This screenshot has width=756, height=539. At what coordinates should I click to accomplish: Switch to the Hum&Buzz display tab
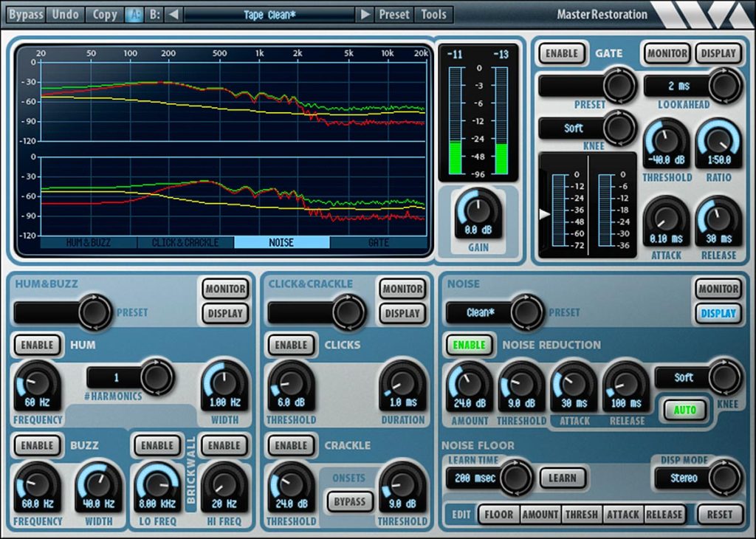89,242
